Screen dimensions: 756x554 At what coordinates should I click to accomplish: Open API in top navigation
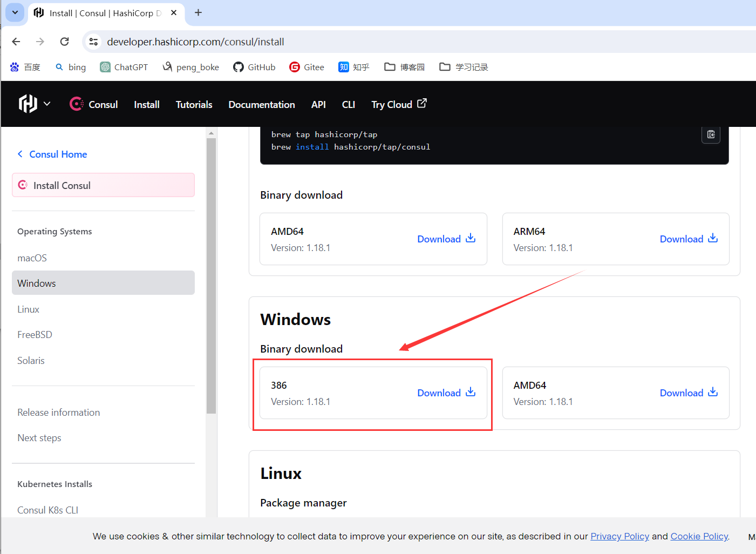(x=318, y=104)
